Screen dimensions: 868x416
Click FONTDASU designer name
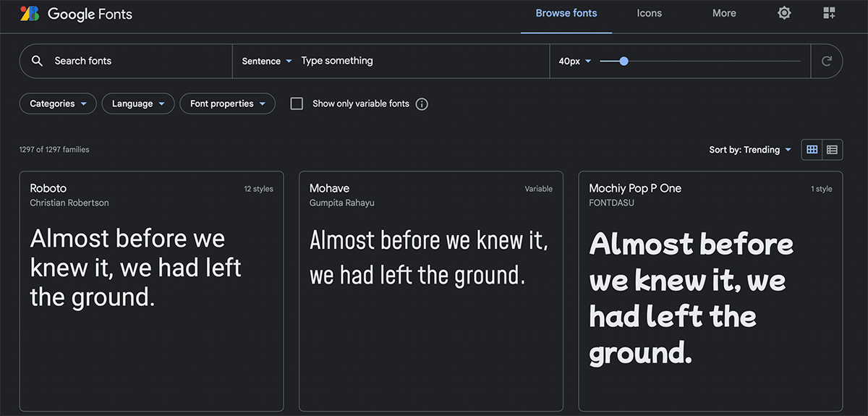click(611, 203)
